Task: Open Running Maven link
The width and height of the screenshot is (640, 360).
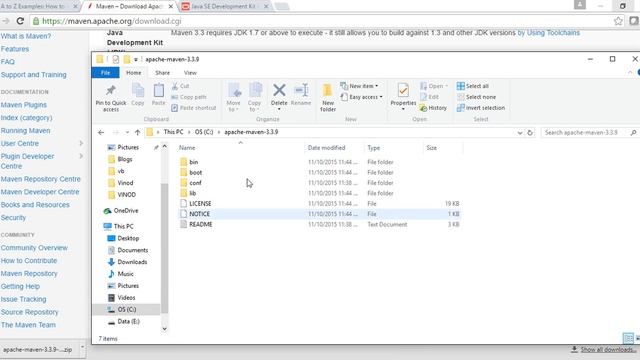Action: (25, 131)
